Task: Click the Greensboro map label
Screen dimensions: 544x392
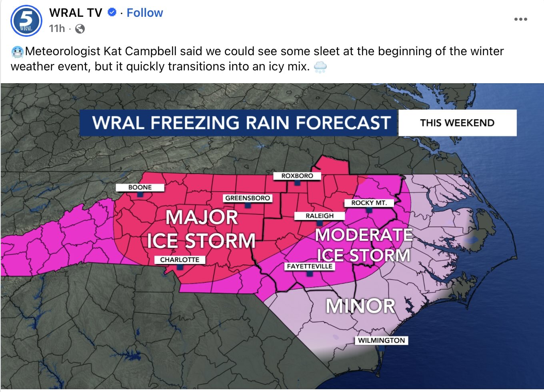Action: pos(247,198)
